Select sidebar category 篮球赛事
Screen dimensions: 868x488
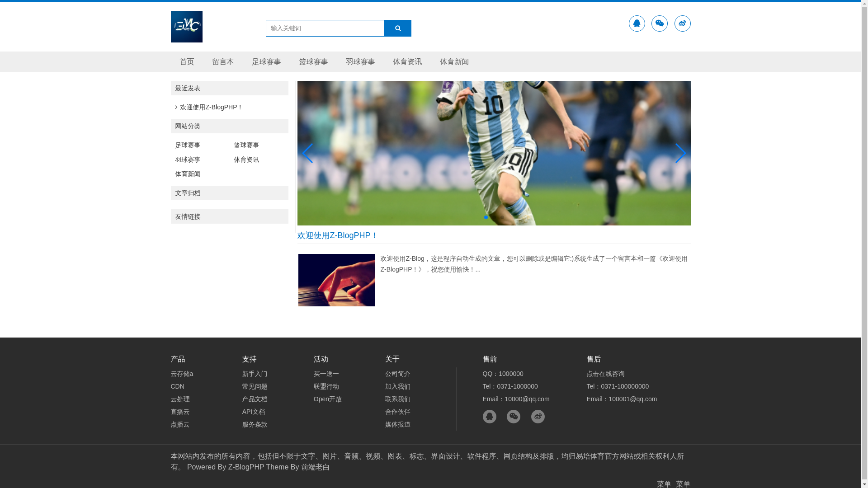[246, 145]
